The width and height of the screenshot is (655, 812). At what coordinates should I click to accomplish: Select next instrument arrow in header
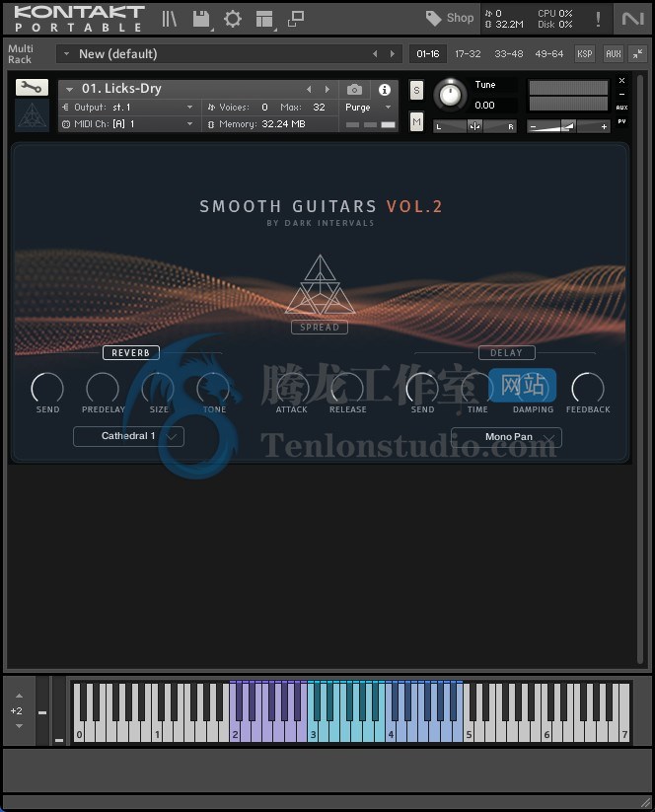point(327,89)
